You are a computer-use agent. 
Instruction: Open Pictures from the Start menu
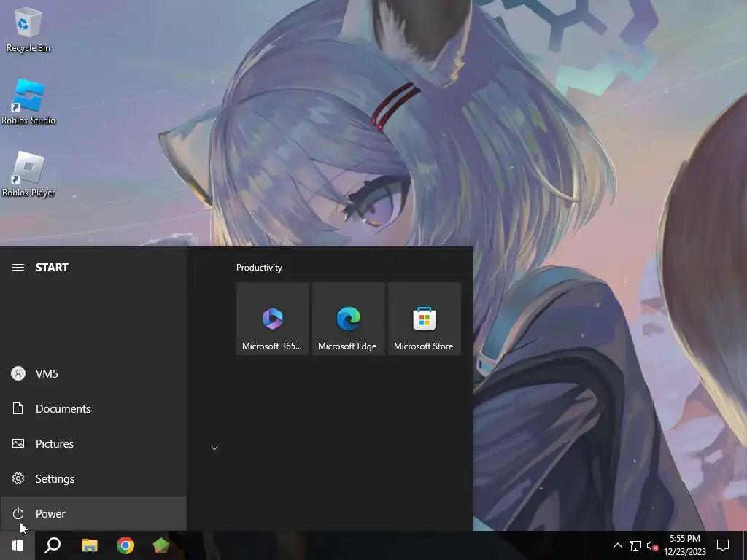93,444
